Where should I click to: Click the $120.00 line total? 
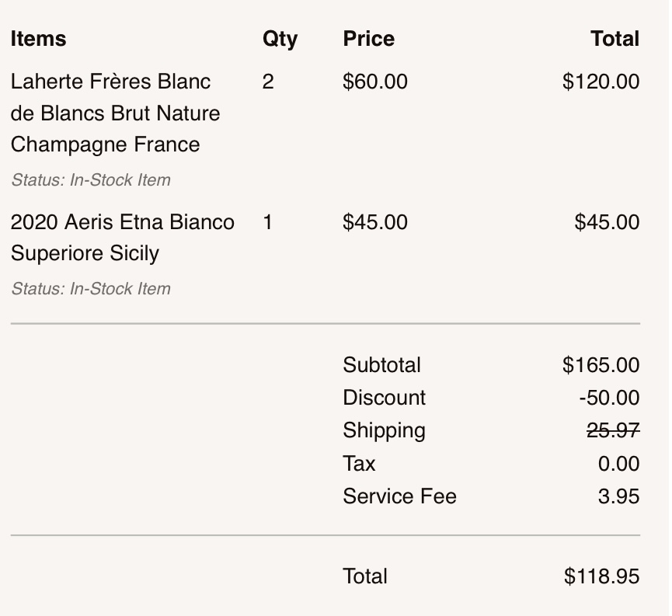(x=601, y=82)
